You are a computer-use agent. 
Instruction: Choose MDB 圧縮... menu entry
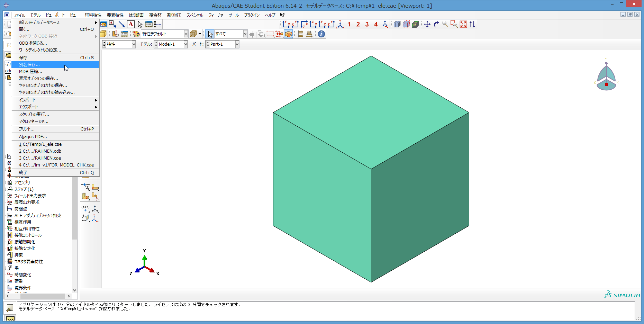coord(55,72)
